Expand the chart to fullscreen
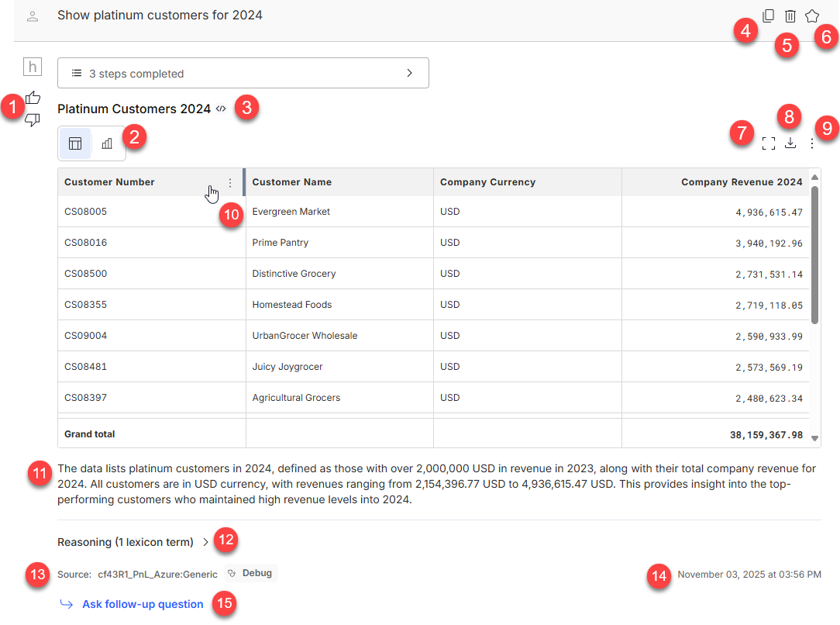Screen dimensions: 840x625 coord(768,143)
